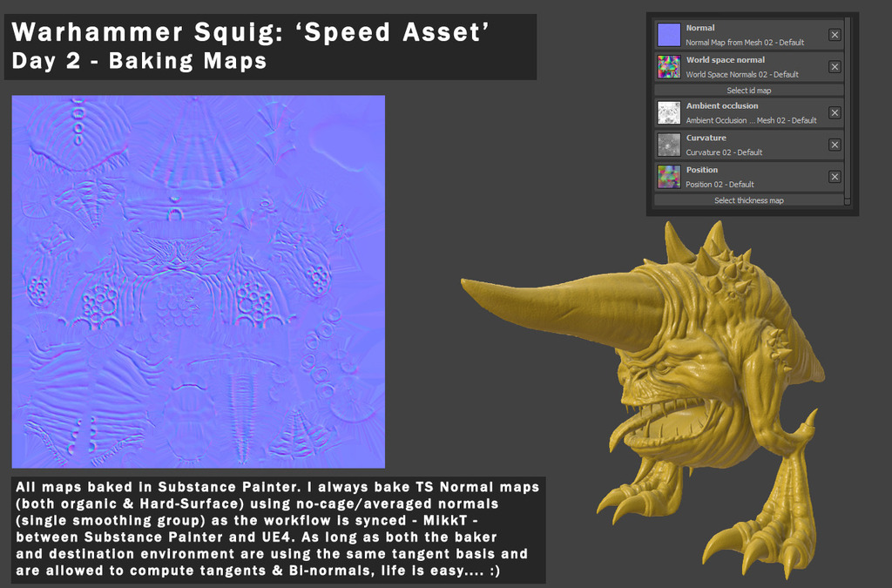This screenshot has width=892, height=588.
Task: Remove the Normal map slot with X
Action: pyautogui.click(x=835, y=35)
